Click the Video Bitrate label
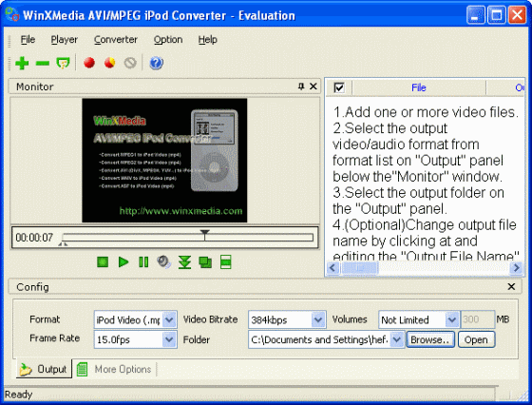The height and width of the screenshot is (405, 532). 210,319
